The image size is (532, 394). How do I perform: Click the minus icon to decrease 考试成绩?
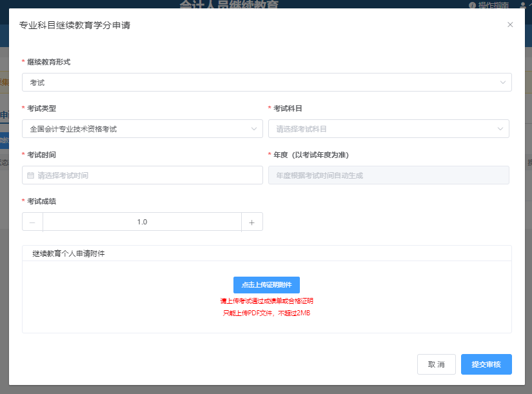[x=32, y=222]
